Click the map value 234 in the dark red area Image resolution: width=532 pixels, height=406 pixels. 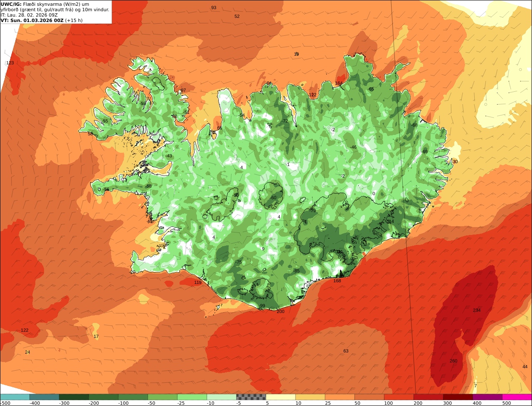point(477,310)
